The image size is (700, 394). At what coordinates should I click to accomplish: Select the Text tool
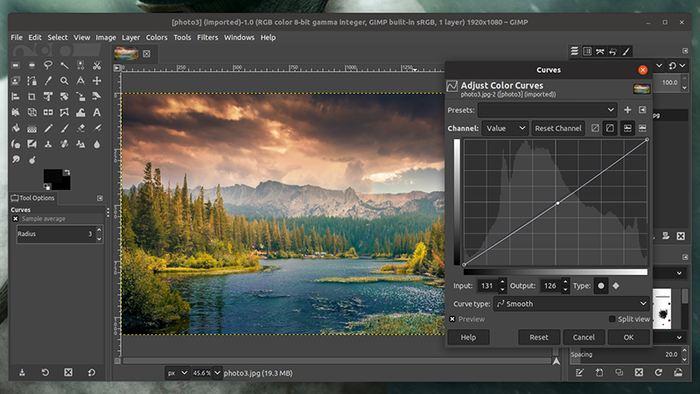pos(96,112)
